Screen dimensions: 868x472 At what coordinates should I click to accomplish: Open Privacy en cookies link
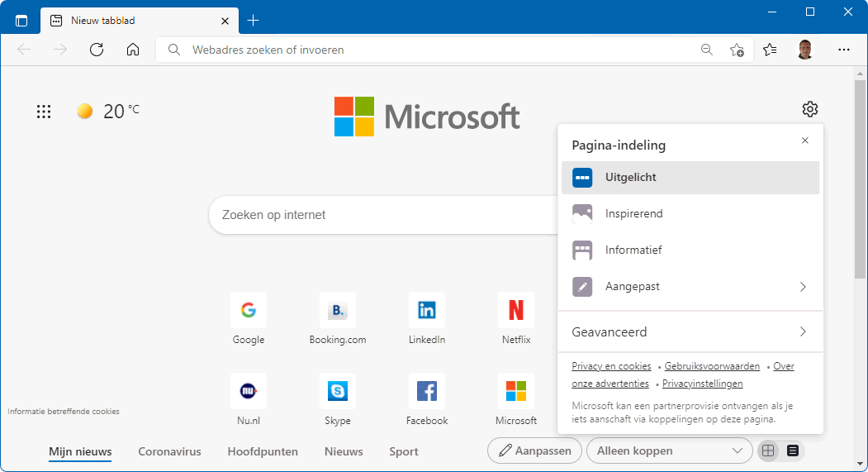click(611, 366)
